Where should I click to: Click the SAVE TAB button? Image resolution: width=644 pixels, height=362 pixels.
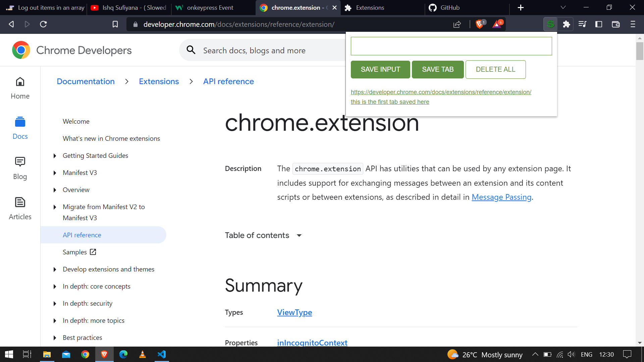(438, 69)
